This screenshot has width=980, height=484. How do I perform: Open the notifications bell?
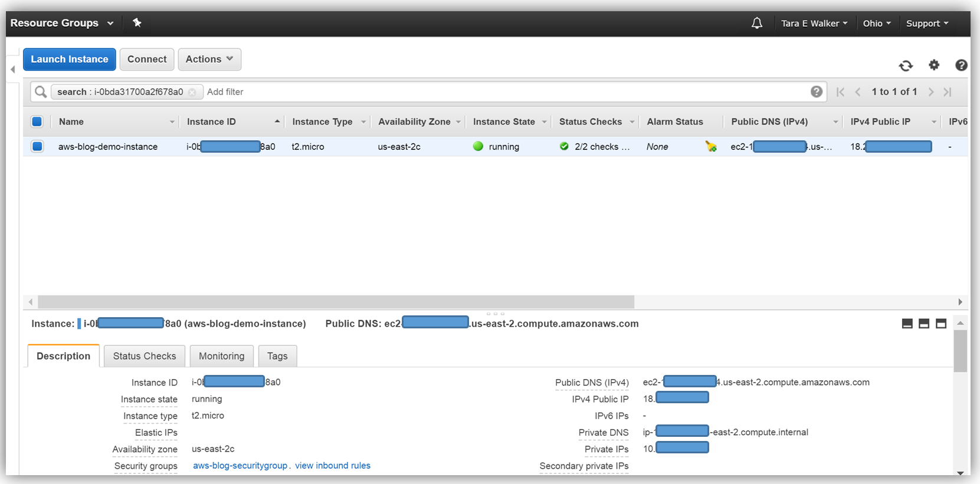756,23
